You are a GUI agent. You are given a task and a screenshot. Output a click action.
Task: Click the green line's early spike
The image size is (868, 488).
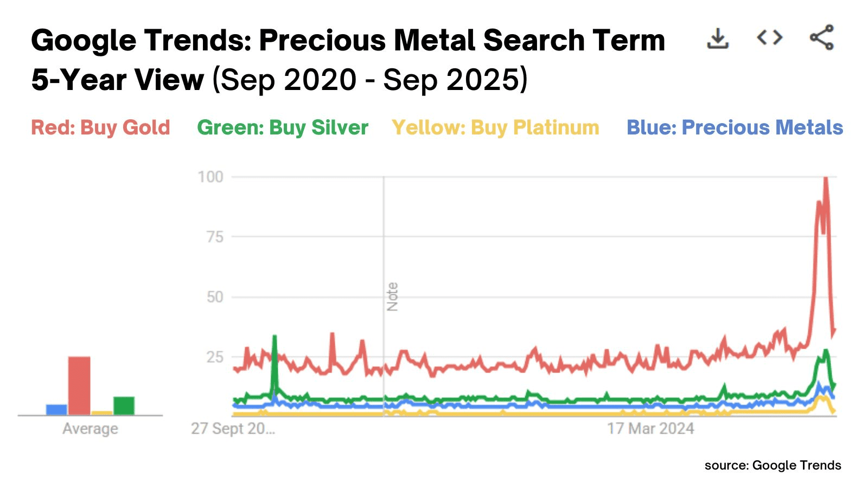[275, 337]
